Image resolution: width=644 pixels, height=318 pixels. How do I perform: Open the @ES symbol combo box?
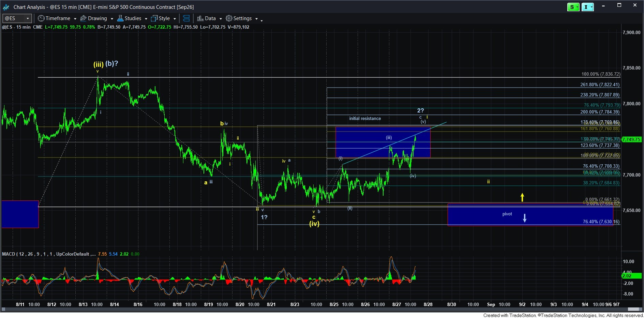[x=17, y=18]
